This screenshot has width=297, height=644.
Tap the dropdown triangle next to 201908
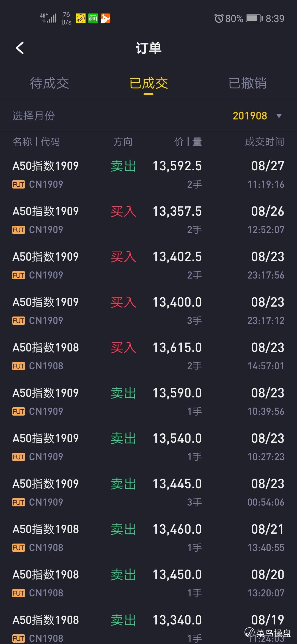click(x=279, y=116)
